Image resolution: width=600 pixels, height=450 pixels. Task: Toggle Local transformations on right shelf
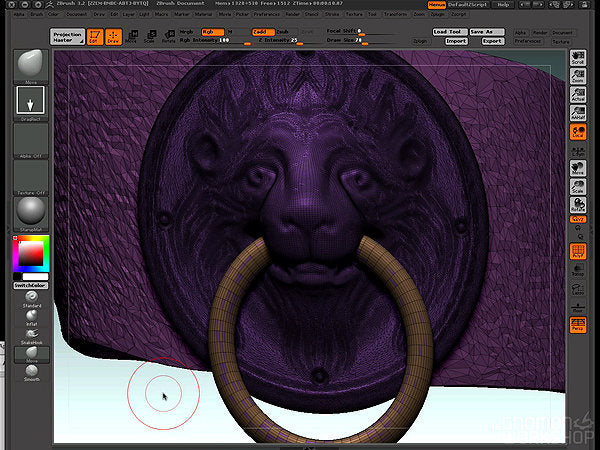pos(578,132)
